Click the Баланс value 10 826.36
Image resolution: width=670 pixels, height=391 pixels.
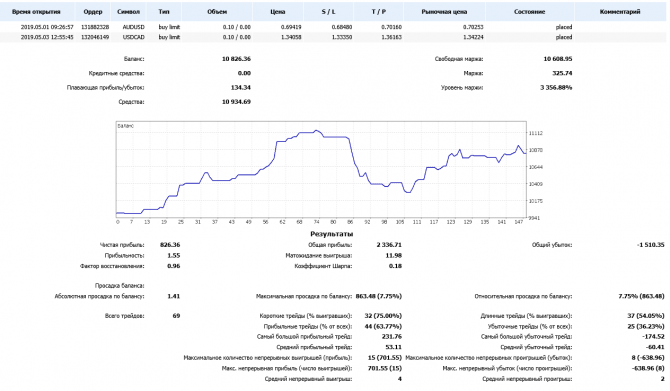pyautogui.click(x=236, y=59)
